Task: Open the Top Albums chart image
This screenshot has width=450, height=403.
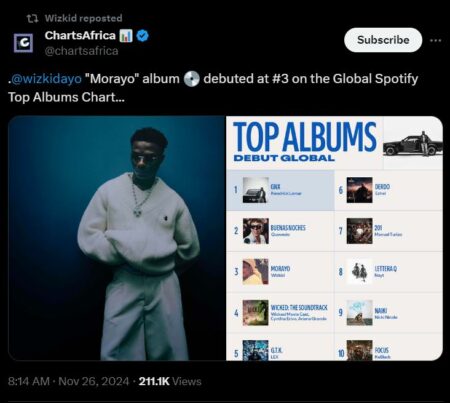Action: point(334,238)
